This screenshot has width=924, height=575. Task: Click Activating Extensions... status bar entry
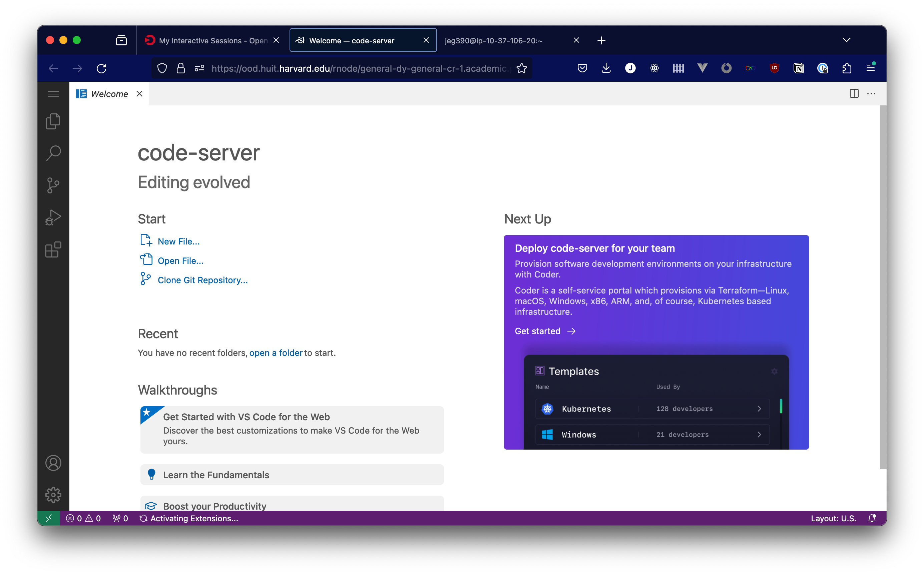(x=189, y=518)
